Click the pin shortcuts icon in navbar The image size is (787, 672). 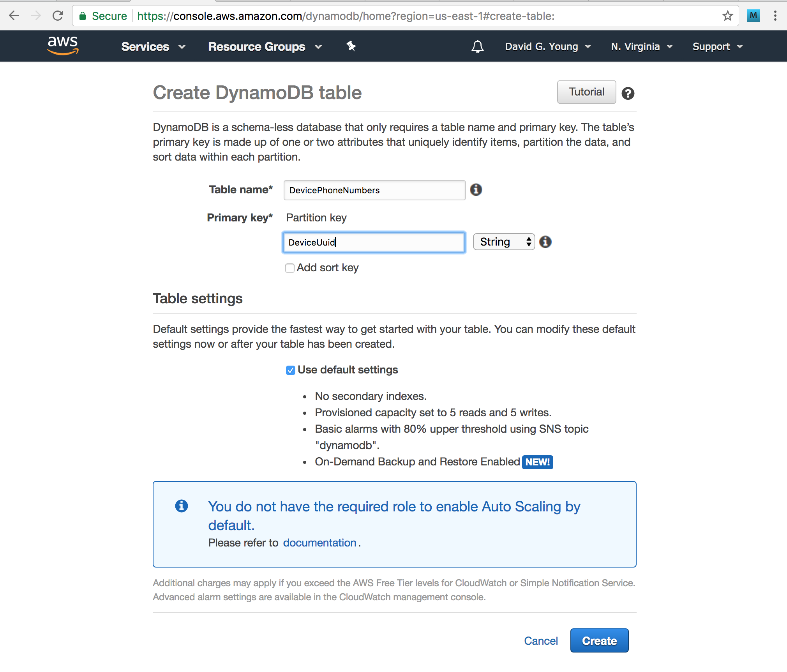(351, 46)
